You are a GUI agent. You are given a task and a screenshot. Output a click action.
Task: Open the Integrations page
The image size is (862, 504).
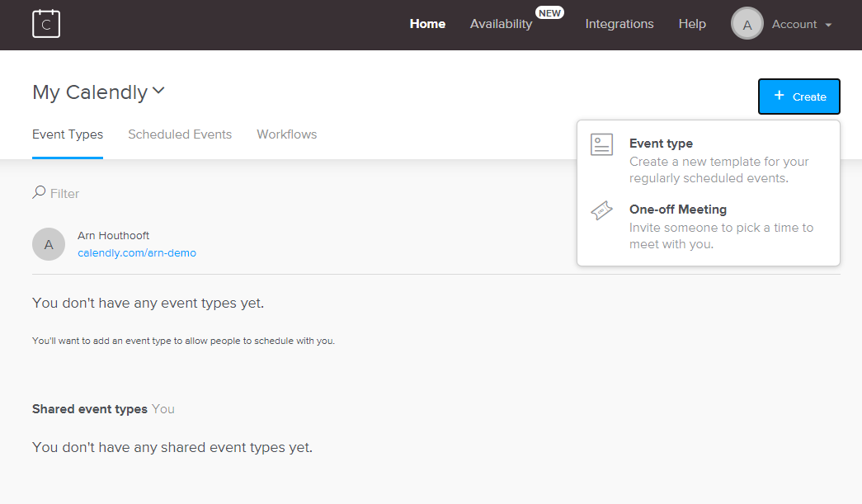619,24
